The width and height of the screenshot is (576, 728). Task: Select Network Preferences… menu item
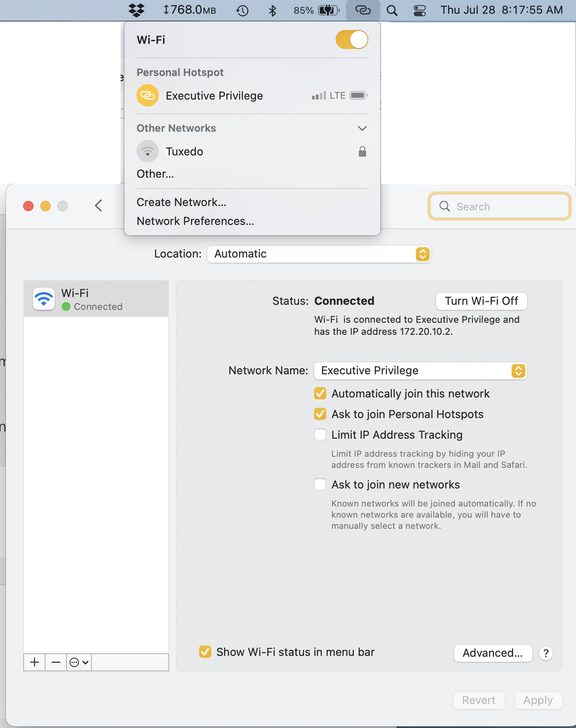195,221
